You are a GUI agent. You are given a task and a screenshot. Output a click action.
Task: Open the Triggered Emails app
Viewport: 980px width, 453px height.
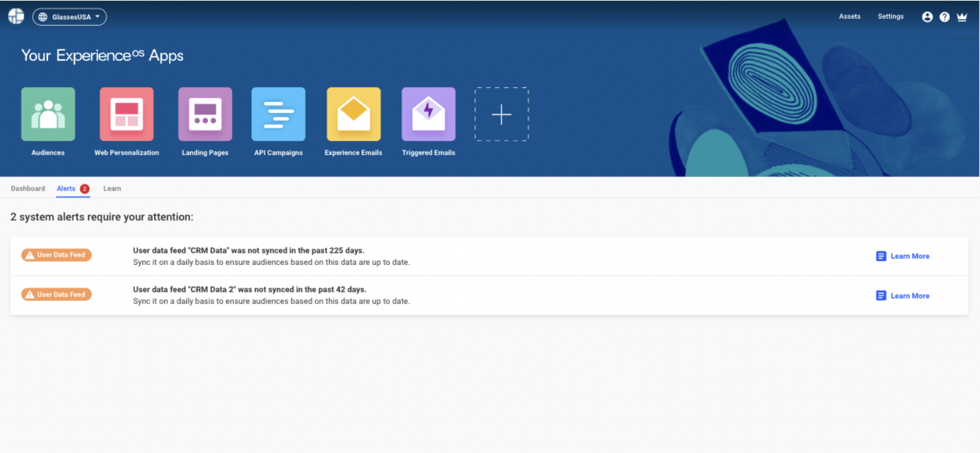pos(428,114)
